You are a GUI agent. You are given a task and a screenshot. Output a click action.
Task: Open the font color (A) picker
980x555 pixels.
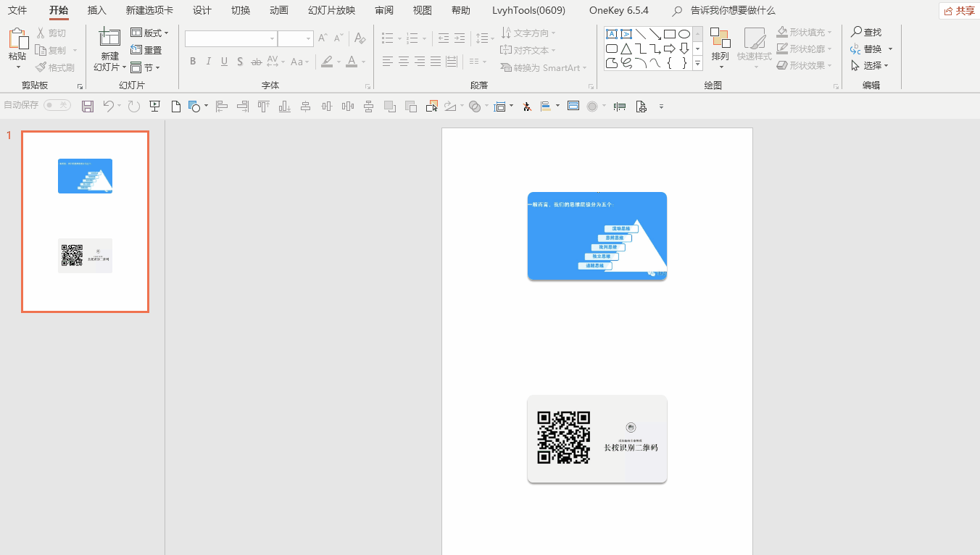(355, 62)
